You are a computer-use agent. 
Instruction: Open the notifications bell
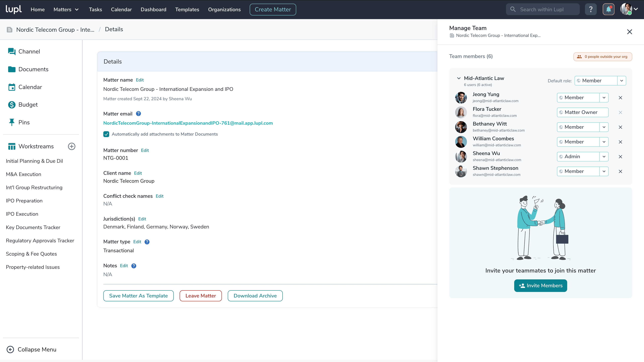coord(608,10)
